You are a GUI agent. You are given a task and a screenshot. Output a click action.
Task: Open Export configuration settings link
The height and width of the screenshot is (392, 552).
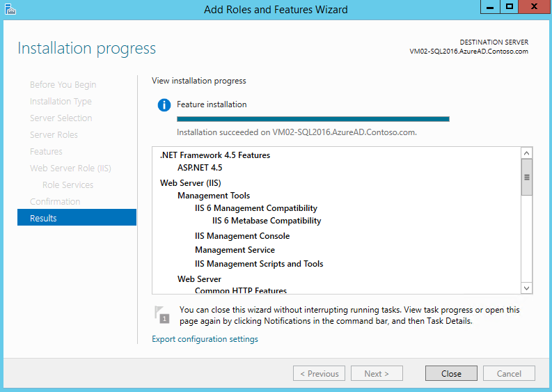click(205, 339)
